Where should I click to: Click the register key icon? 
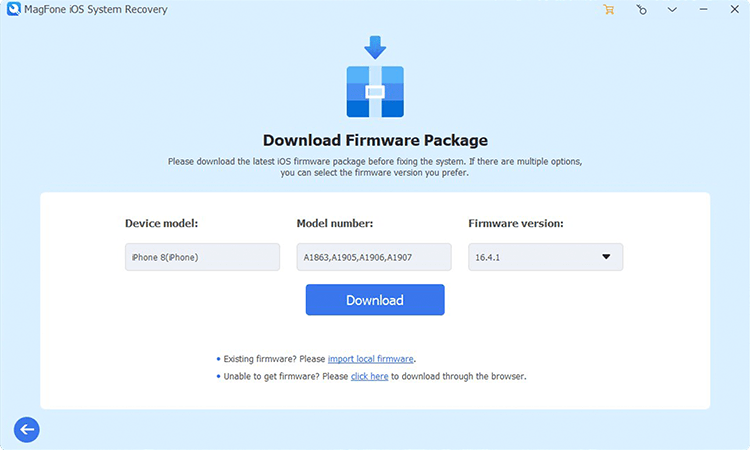[x=641, y=10]
